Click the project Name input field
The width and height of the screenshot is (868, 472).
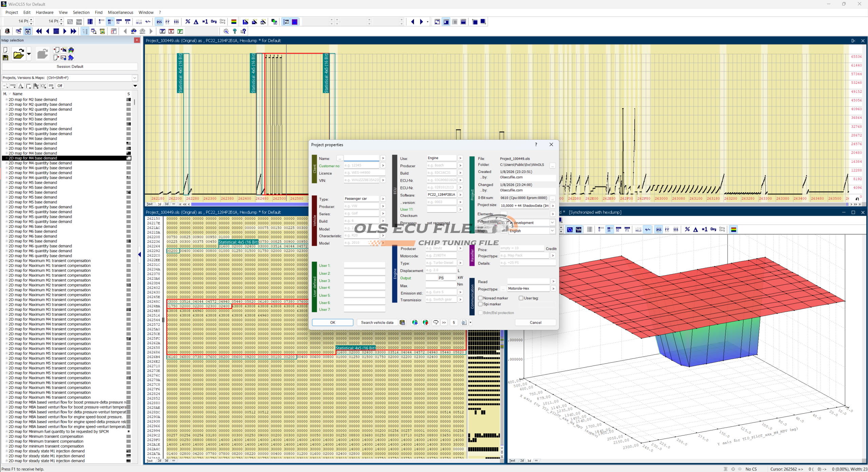pos(361,158)
